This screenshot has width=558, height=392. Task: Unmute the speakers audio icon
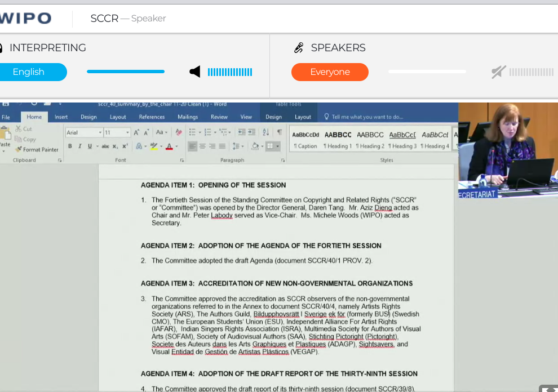point(498,72)
